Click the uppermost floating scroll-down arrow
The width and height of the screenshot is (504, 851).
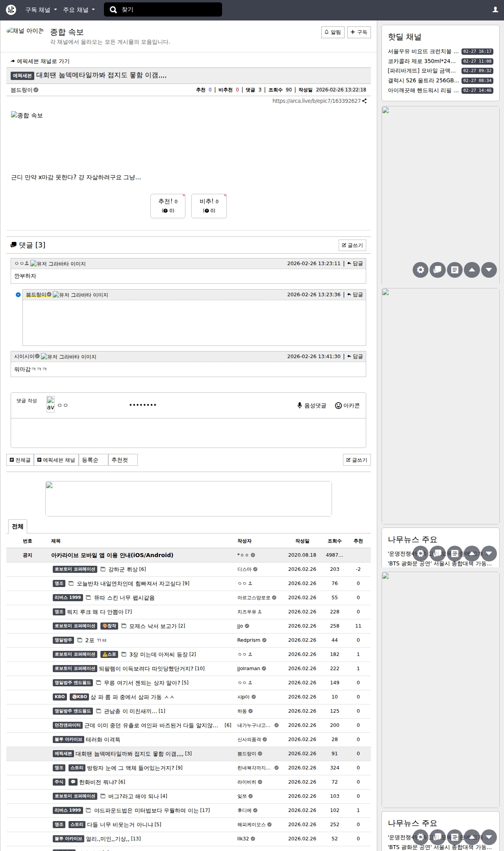[489, 270]
